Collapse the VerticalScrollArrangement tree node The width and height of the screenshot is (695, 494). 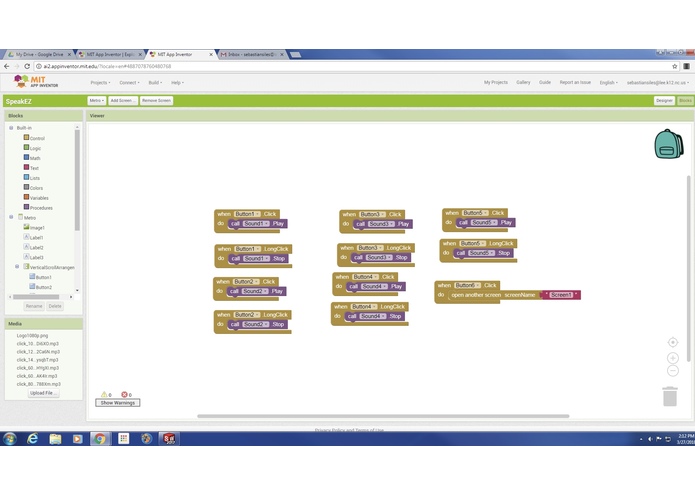17,267
